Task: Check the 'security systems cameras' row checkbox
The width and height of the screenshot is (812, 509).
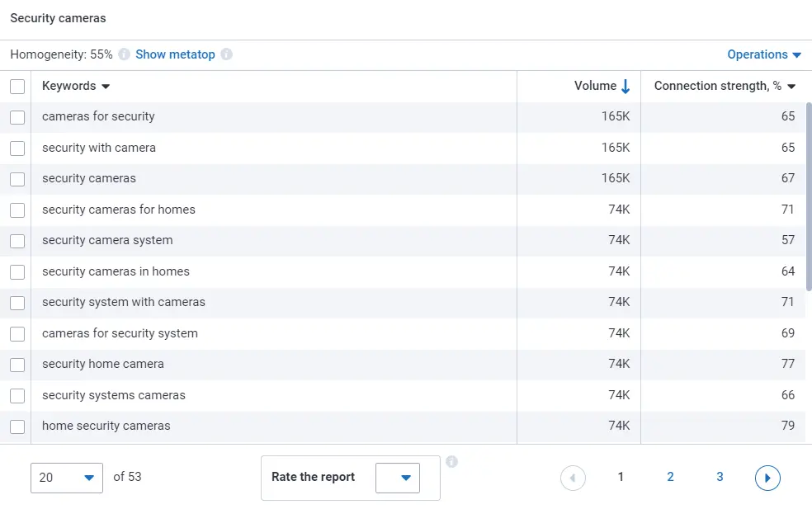Action: (x=17, y=396)
